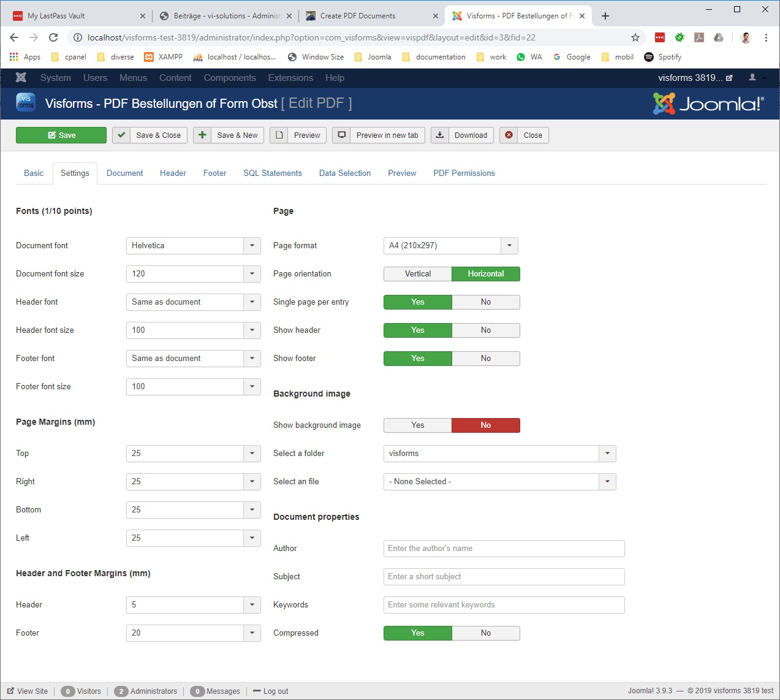Screen dimensions: 780x700
Task: Open the user account menu icon
Action: coord(753,78)
